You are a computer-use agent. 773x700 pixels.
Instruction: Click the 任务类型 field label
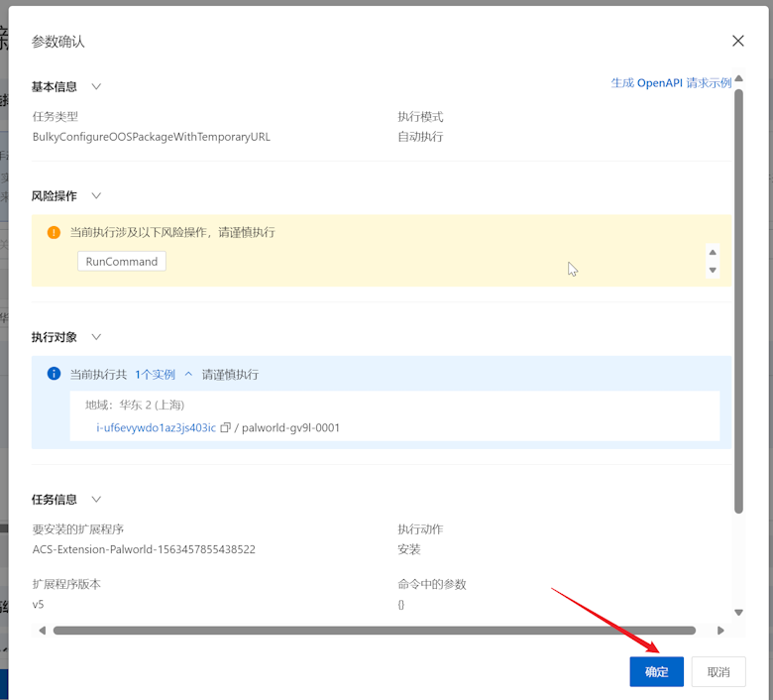[55, 116]
